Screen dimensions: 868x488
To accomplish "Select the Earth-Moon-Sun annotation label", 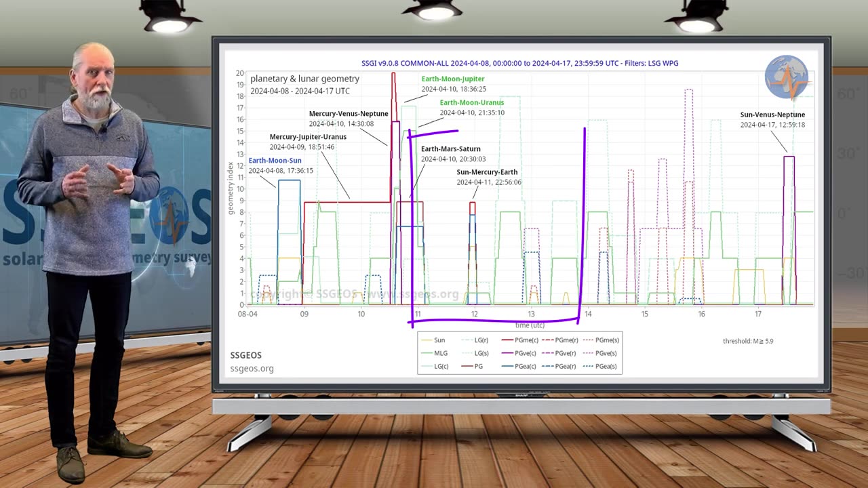I will [275, 161].
